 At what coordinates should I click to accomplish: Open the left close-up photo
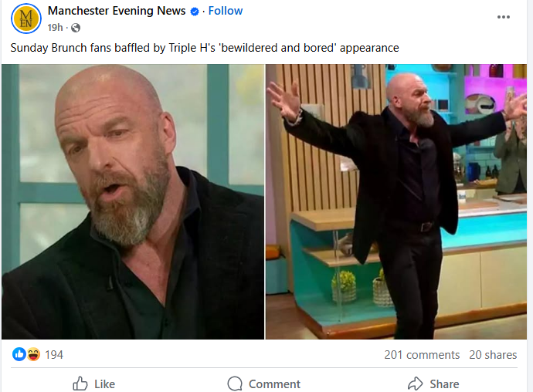point(133,201)
